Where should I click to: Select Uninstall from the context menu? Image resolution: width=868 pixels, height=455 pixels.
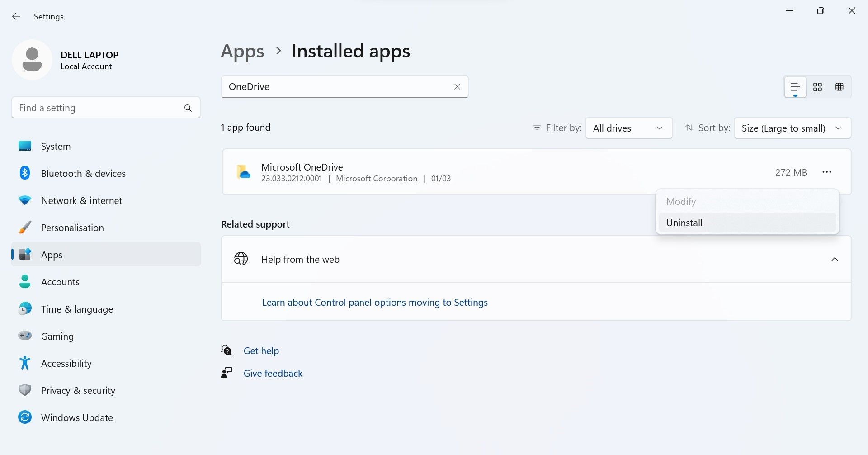pos(684,222)
